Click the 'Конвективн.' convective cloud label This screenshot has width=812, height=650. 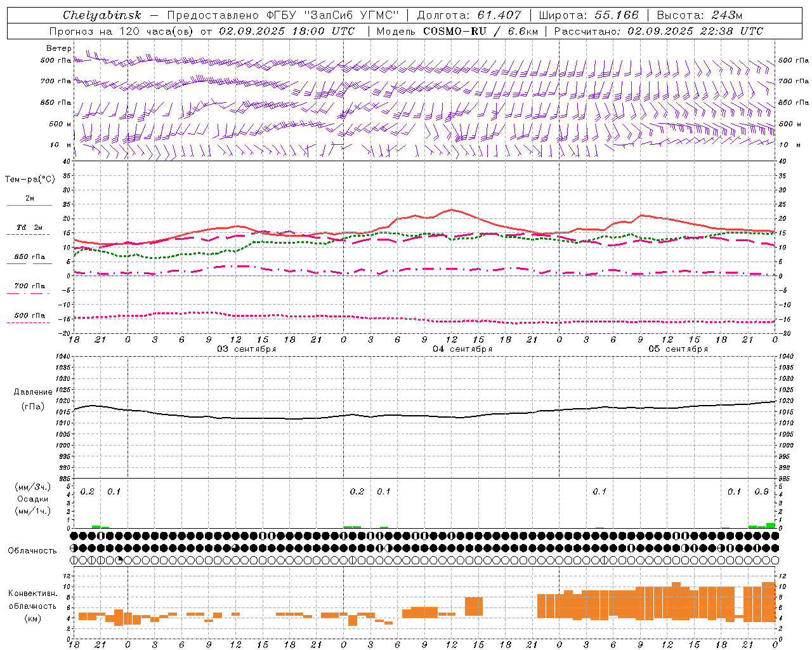click(33, 594)
